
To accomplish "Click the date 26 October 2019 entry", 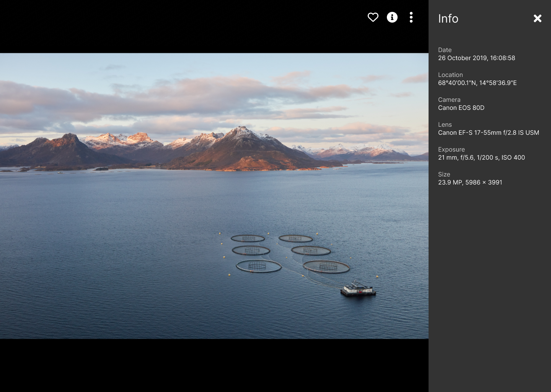I will point(477,58).
